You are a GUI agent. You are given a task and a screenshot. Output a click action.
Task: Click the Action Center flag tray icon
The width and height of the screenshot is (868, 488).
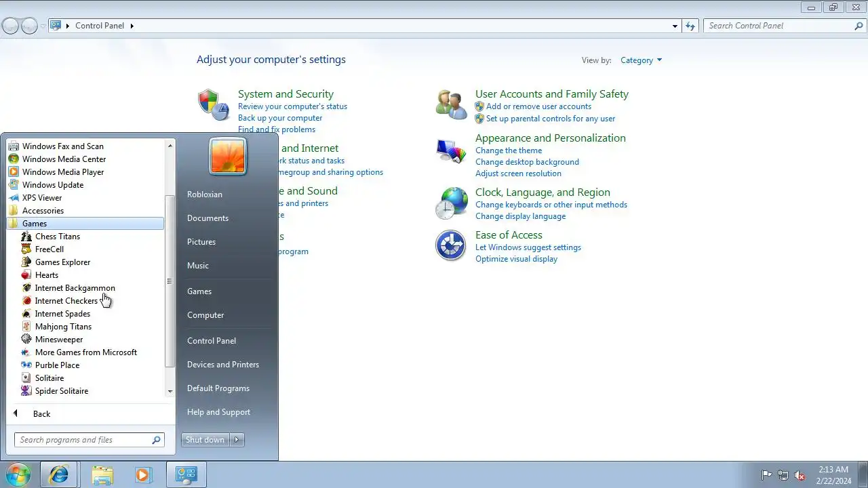(x=766, y=475)
